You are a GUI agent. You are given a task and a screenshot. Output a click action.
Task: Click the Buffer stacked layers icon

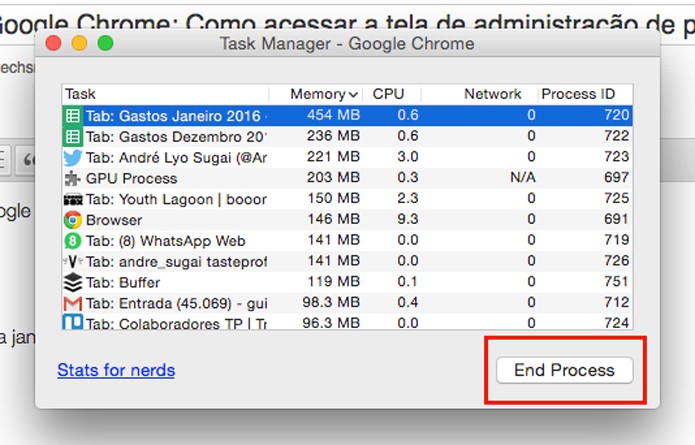(x=73, y=282)
